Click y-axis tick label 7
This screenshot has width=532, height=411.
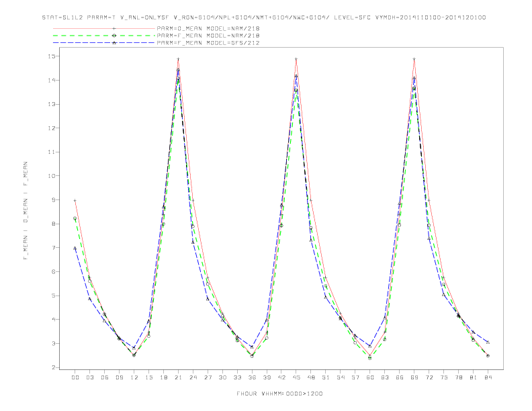point(53,248)
